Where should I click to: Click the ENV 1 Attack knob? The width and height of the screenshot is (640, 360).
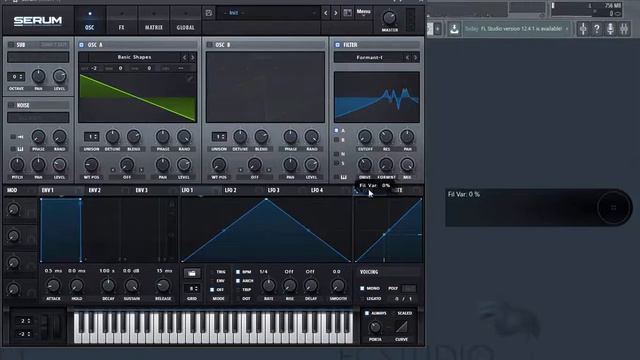point(53,286)
